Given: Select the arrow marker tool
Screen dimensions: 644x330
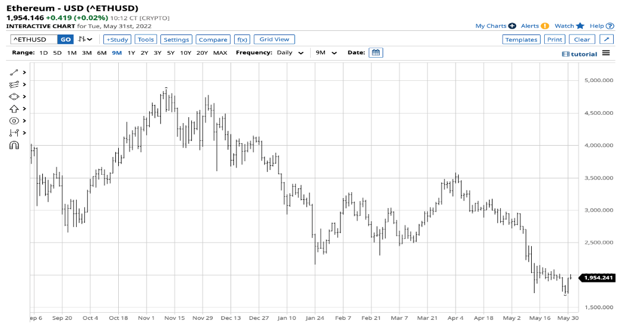Looking at the screenshot, I should (x=14, y=109).
